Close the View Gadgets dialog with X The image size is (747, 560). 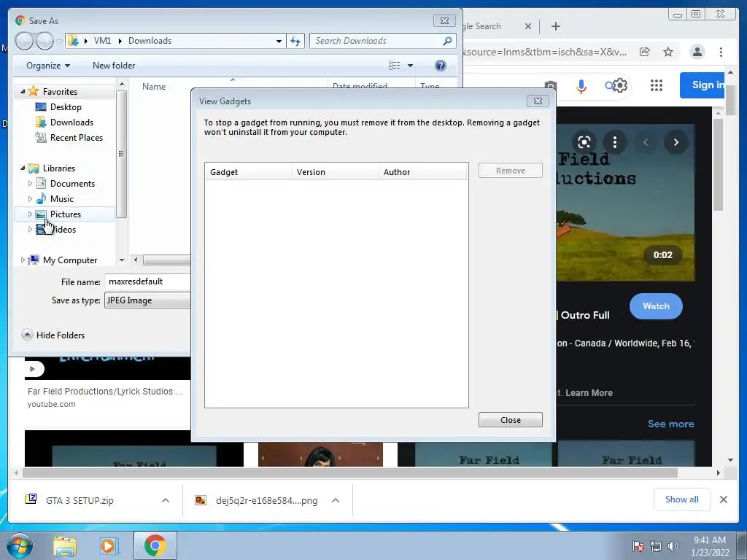[538, 101]
